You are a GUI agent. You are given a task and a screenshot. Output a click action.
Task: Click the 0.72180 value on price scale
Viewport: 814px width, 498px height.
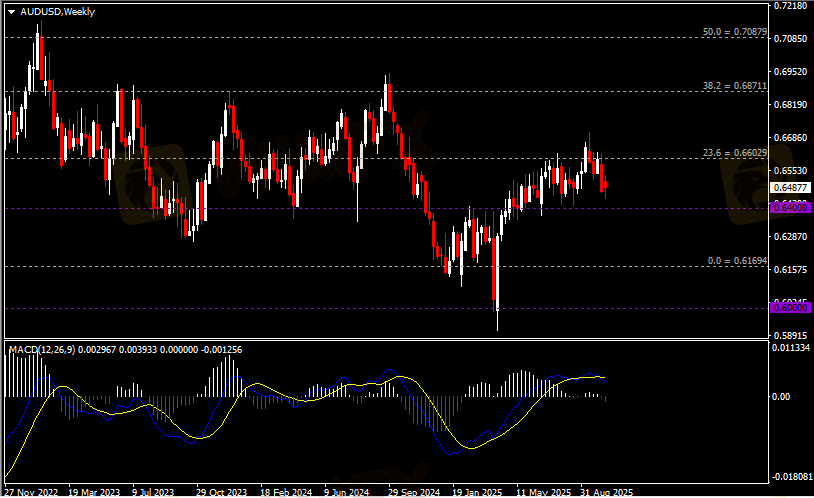[x=790, y=6]
